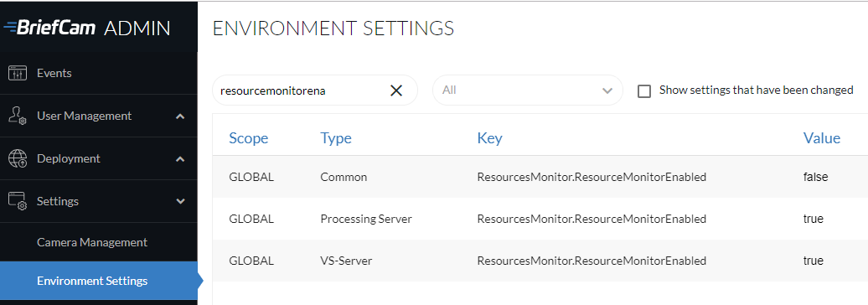Screen dimensions: 868x305
Task: Click the Environment Settings page heading
Action: tap(333, 28)
